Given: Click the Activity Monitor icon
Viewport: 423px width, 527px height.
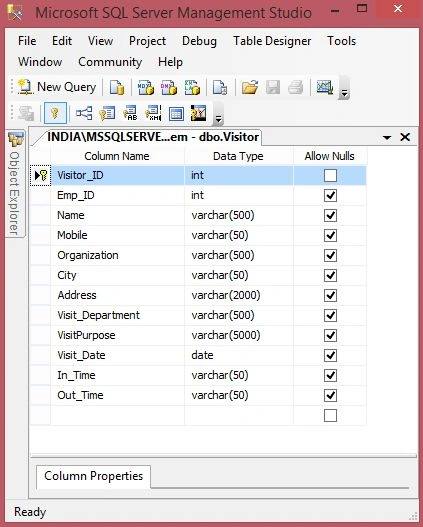Looking at the screenshot, I should click(x=325, y=87).
